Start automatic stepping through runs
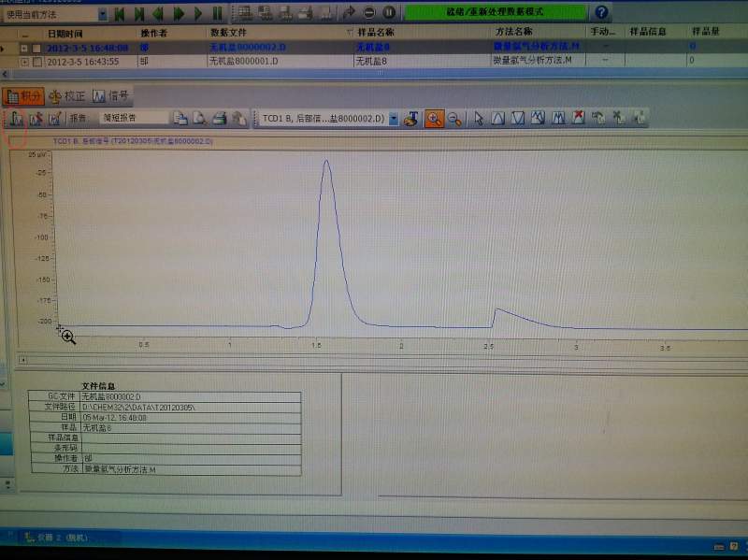Screen dimensions: 748x560 [198, 14]
